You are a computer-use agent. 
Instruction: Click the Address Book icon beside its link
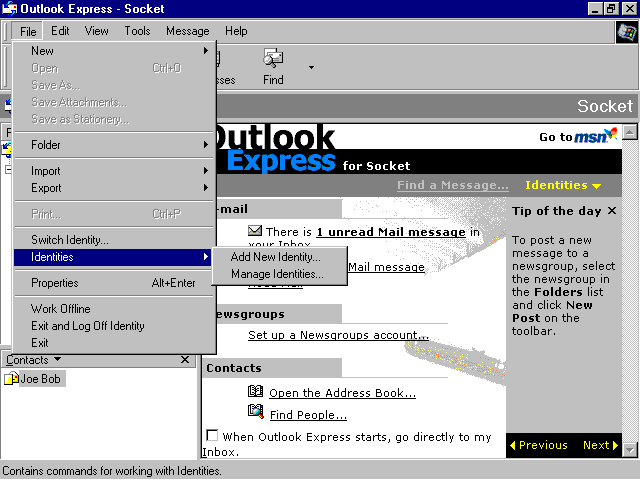pyautogui.click(x=256, y=391)
